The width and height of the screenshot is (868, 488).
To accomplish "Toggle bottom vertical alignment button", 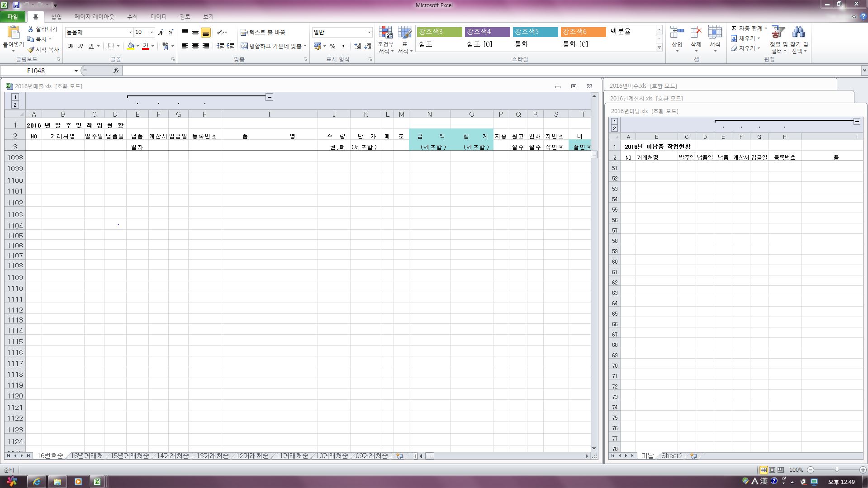I will [205, 33].
